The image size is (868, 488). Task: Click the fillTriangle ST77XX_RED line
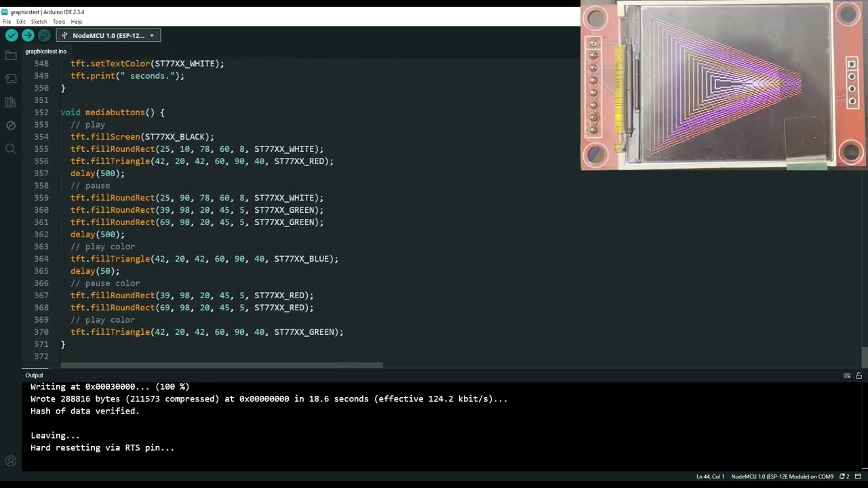(x=202, y=161)
